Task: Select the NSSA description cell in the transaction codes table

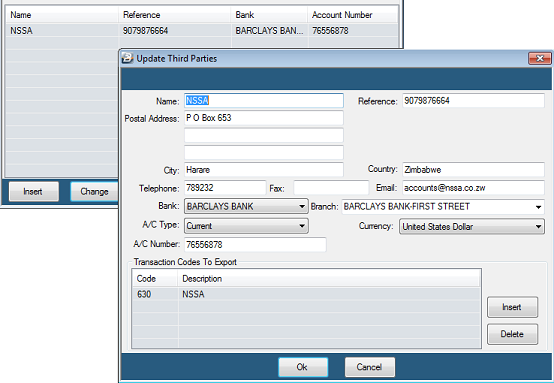Action: click(x=329, y=294)
